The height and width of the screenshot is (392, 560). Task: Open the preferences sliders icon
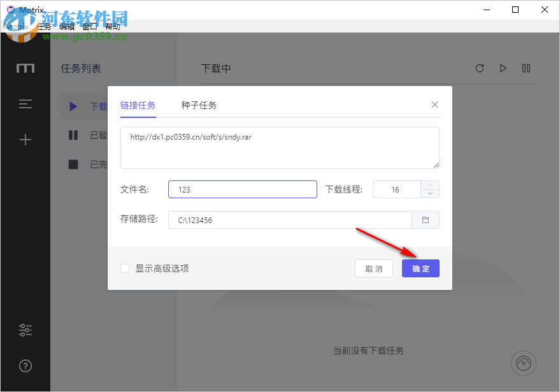25,330
